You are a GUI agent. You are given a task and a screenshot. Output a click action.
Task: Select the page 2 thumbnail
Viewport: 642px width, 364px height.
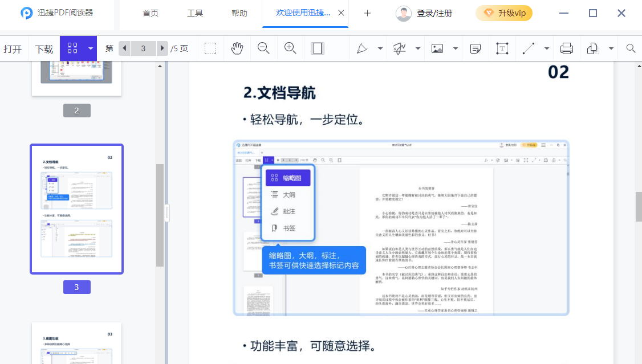(x=76, y=78)
